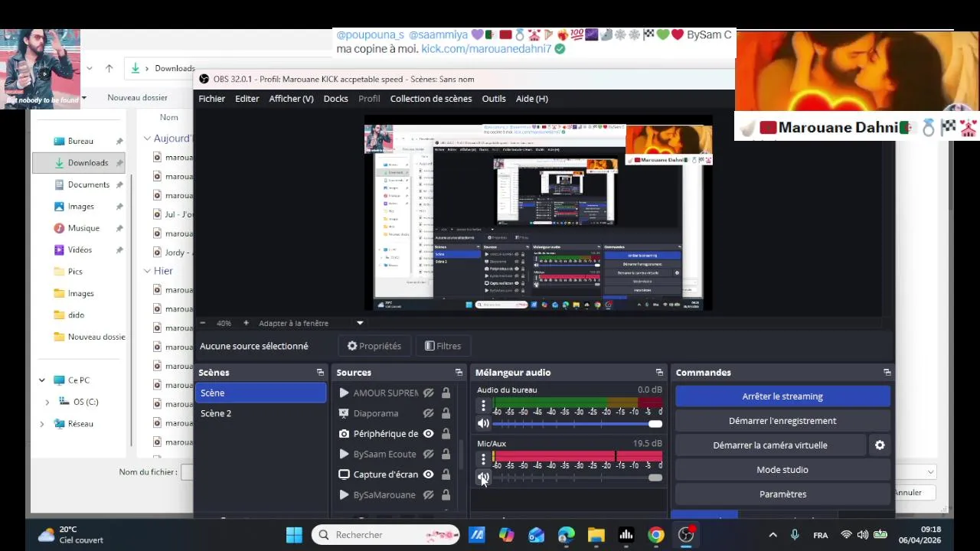Click the Capture d'écran monitor source icon
The height and width of the screenshot is (551, 980).
[x=344, y=474]
